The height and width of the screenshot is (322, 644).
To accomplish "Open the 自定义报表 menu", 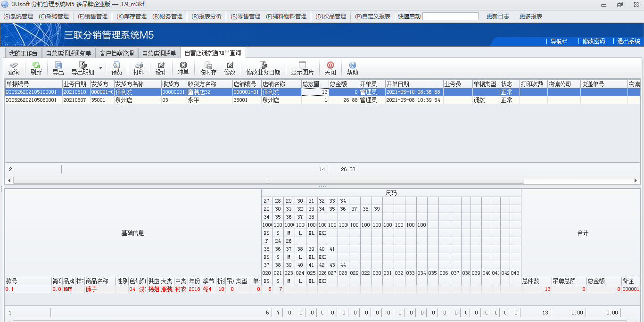I will pyautogui.click(x=373, y=16).
